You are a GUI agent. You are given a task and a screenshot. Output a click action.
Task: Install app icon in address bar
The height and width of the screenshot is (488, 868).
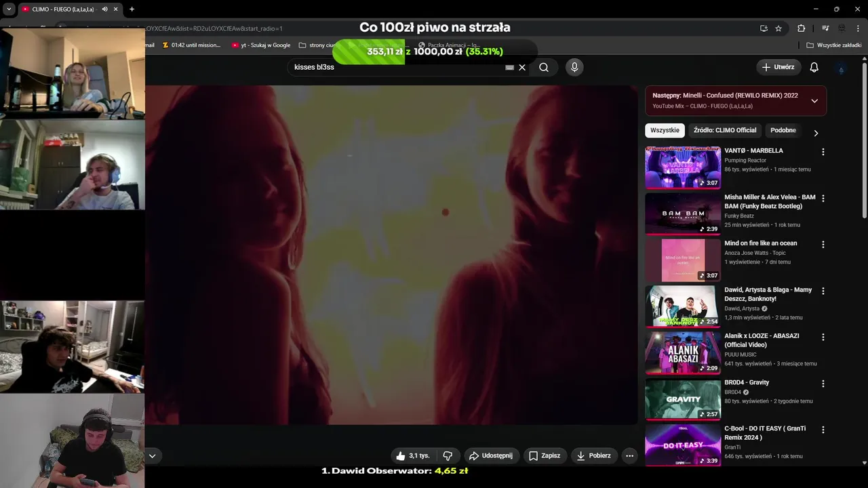coord(764,28)
